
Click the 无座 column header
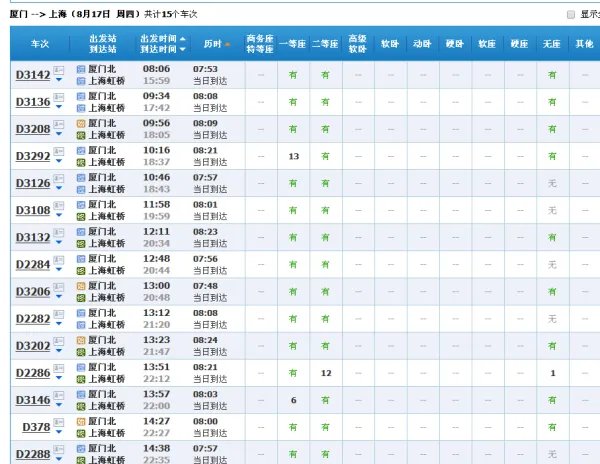[551, 44]
